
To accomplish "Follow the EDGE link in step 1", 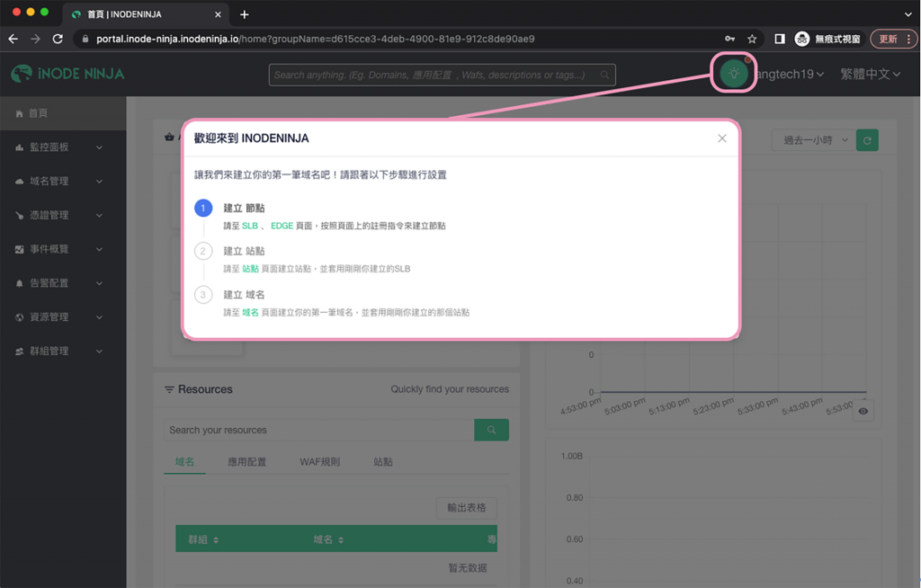I will tap(282, 226).
